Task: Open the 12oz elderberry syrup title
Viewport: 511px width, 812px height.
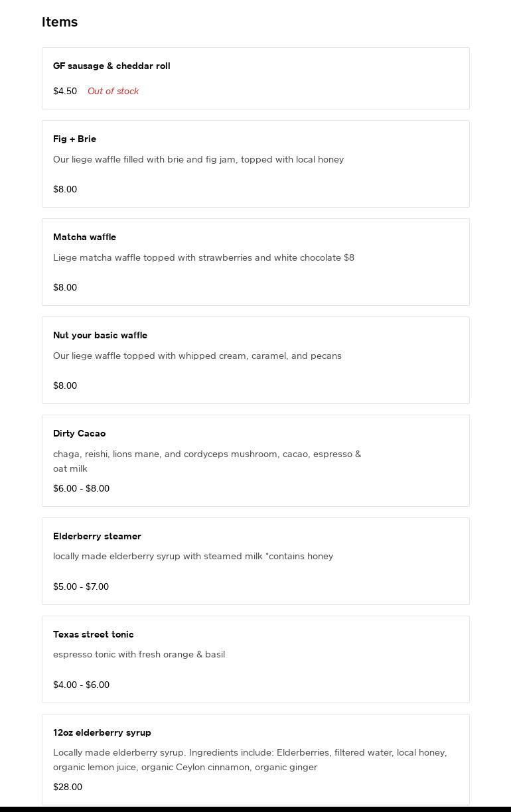Action: click(x=102, y=732)
